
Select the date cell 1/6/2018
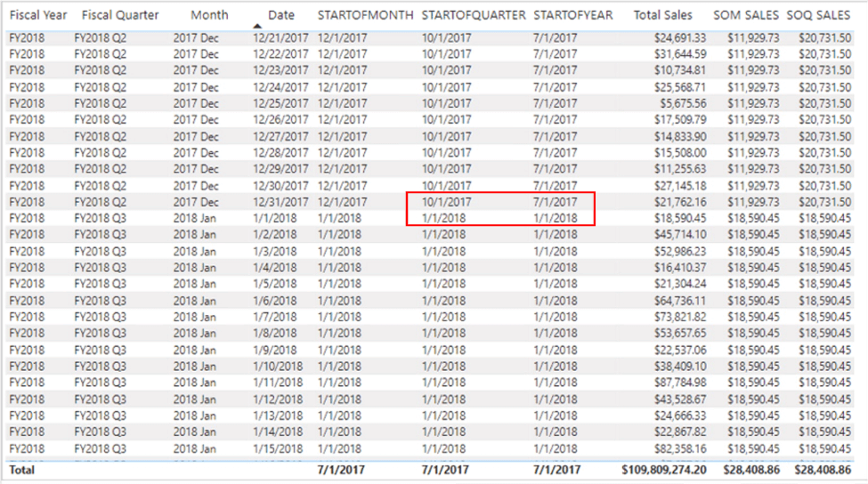pyautogui.click(x=275, y=301)
